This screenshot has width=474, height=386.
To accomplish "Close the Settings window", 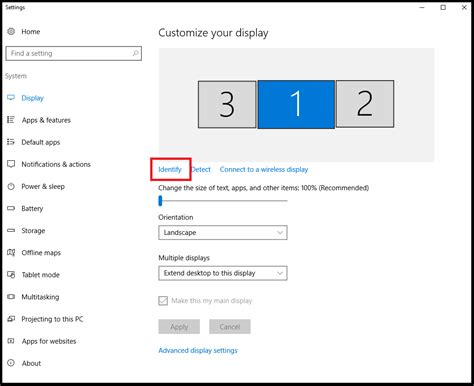I will tap(464, 7).
